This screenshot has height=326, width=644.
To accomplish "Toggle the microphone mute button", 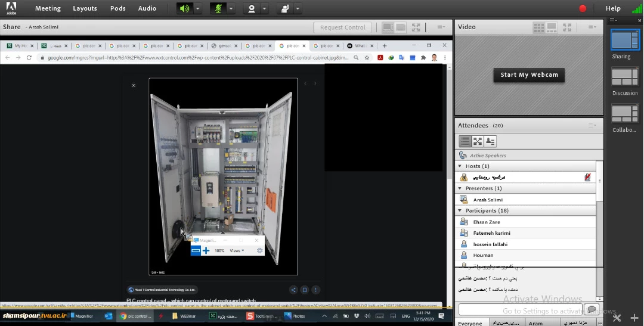I will [218, 8].
